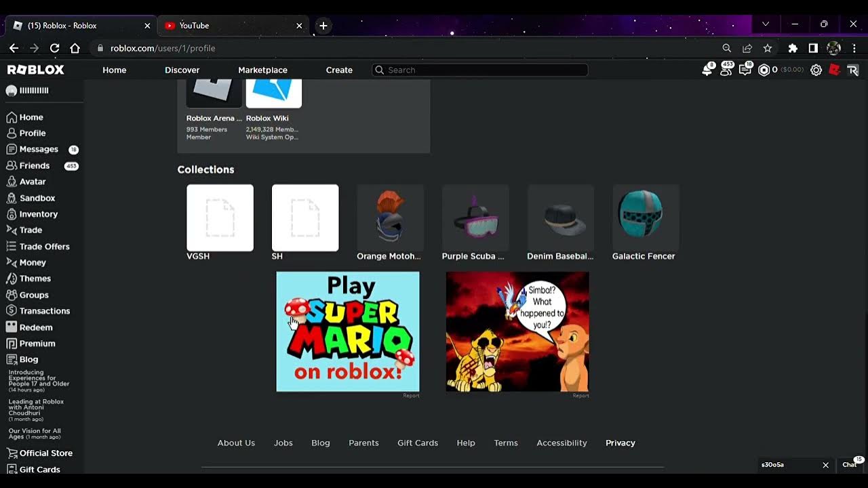The width and height of the screenshot is (868, 488).
Task: Close the s30o5a chat window
Action: coord(825,465)
